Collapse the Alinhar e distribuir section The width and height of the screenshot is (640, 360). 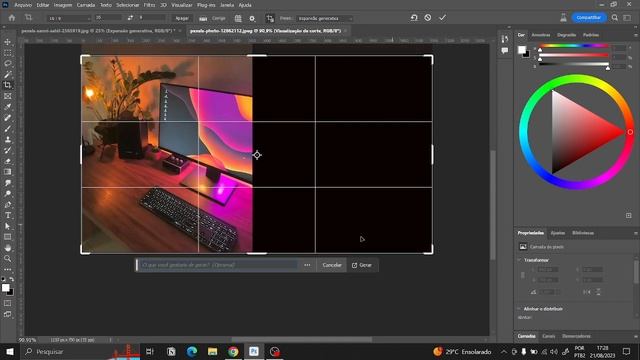[x=519, y=309]
